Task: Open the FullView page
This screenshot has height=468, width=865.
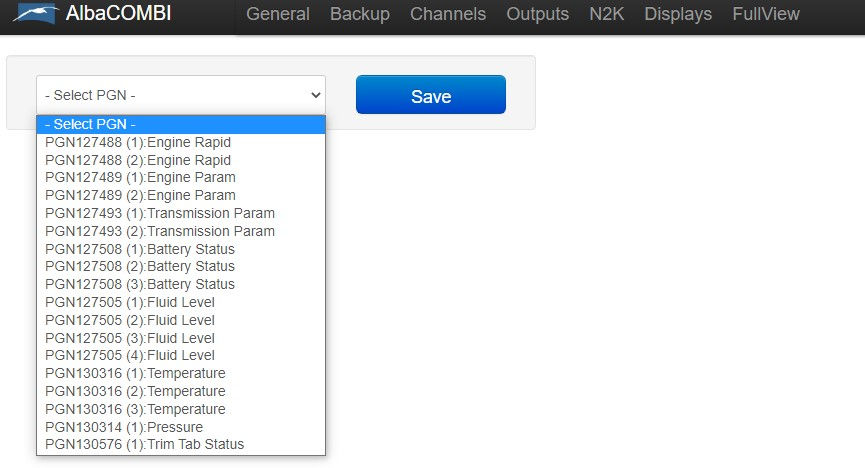Action: [x=766, y=14]
